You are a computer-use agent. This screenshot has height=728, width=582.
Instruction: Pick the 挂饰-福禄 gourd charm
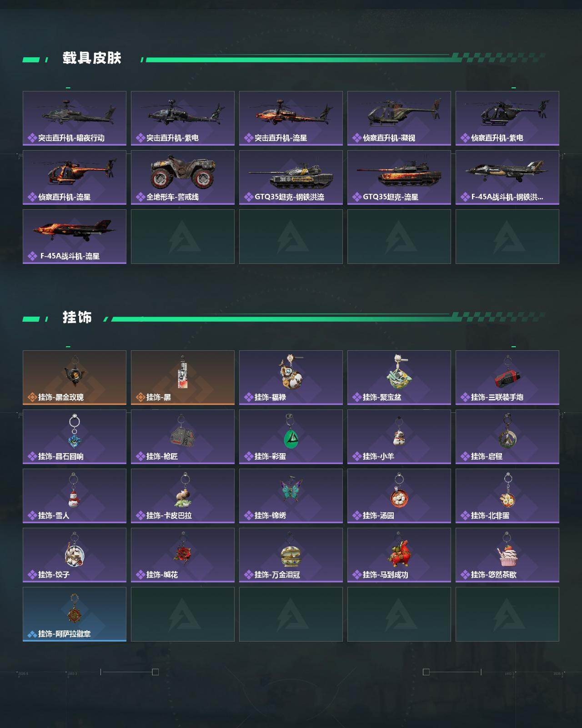pyautogui.click(x=291, y=378)
